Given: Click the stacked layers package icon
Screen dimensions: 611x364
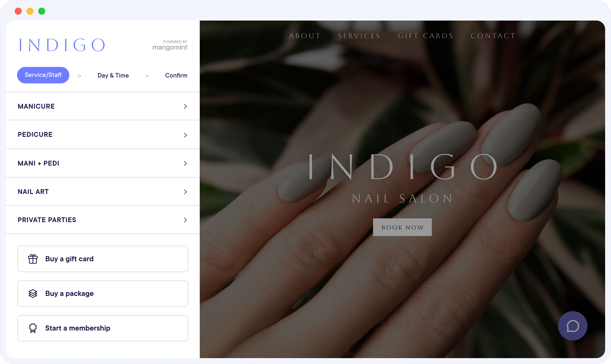Looking at the screenshot, I should coord(33,294).
